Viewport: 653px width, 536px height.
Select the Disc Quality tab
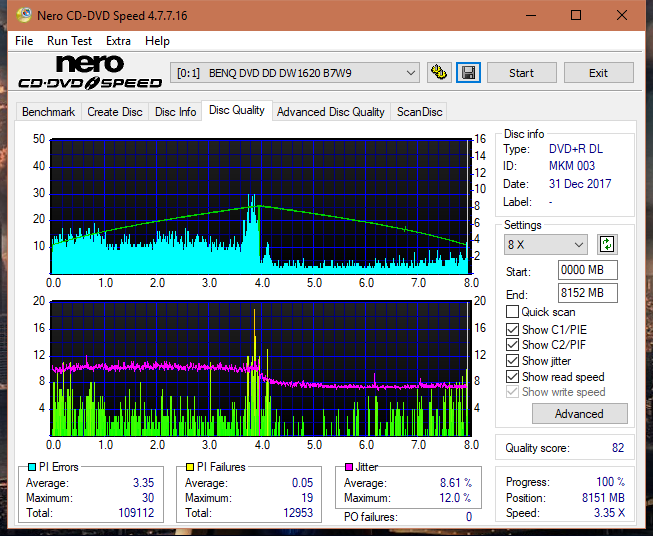click(237, 110)
